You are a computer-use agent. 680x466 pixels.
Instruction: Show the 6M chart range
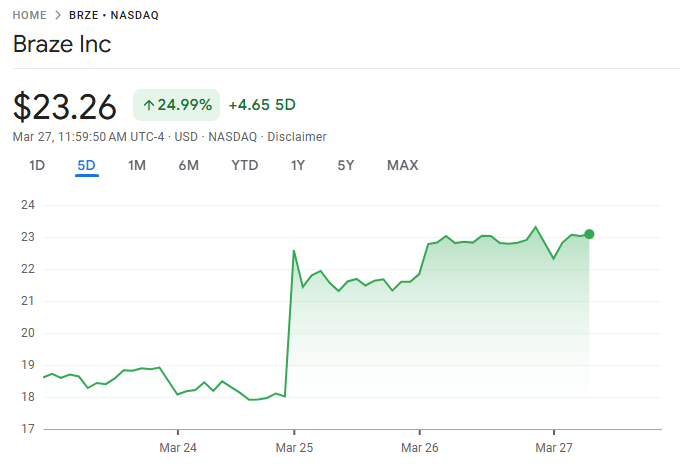189,165
